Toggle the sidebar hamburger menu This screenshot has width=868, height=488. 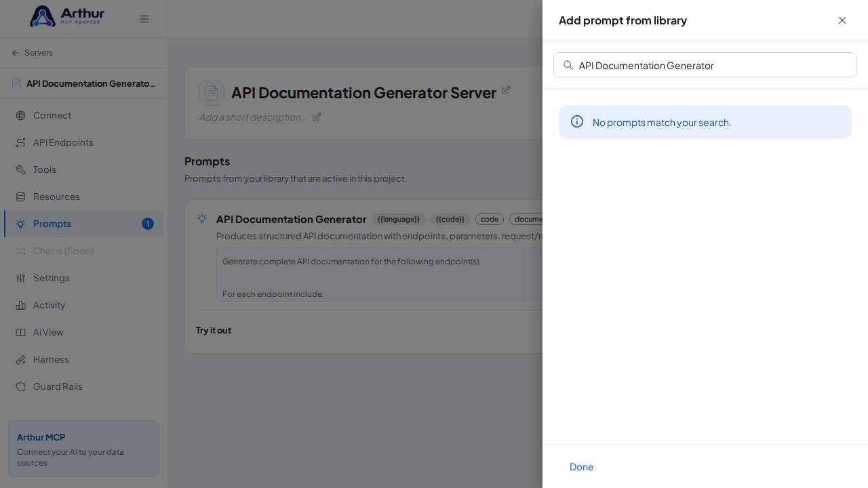[x=144, y=19]
